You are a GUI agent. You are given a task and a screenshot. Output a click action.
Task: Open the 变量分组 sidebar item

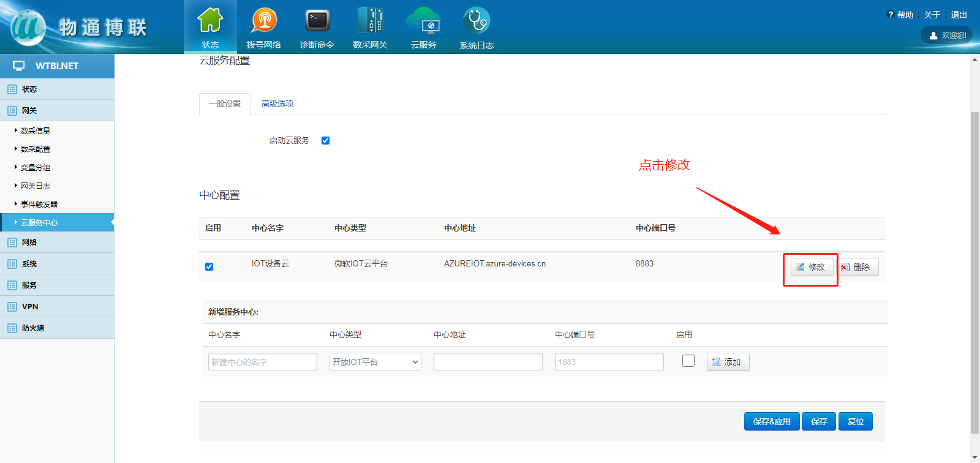pyautogui.click(x=36, y=167)
